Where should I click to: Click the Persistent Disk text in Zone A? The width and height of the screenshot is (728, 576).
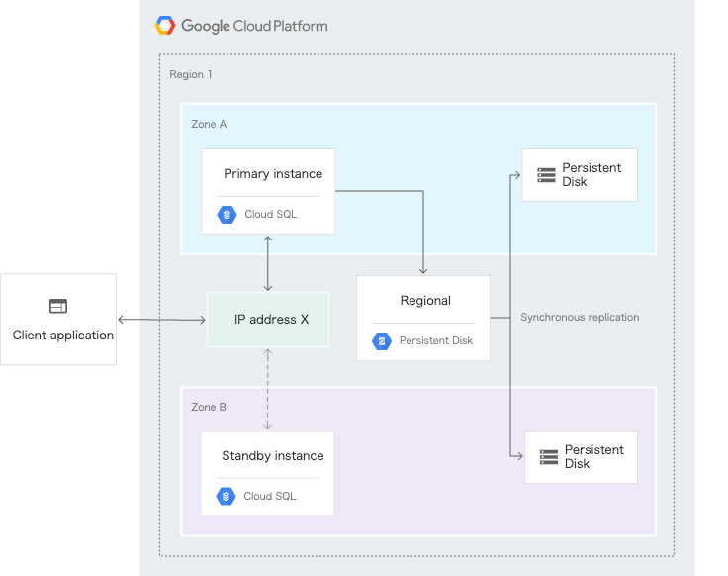coord(591,175)
